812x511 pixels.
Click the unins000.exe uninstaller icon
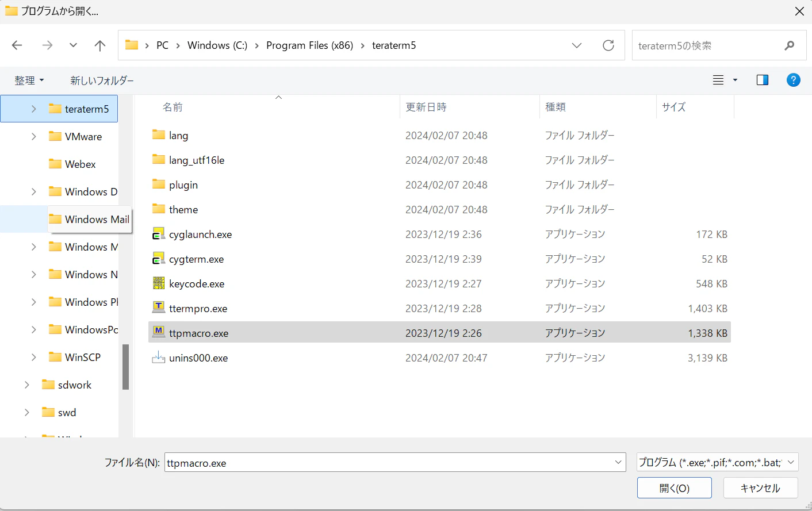click(x=159, y=357)
